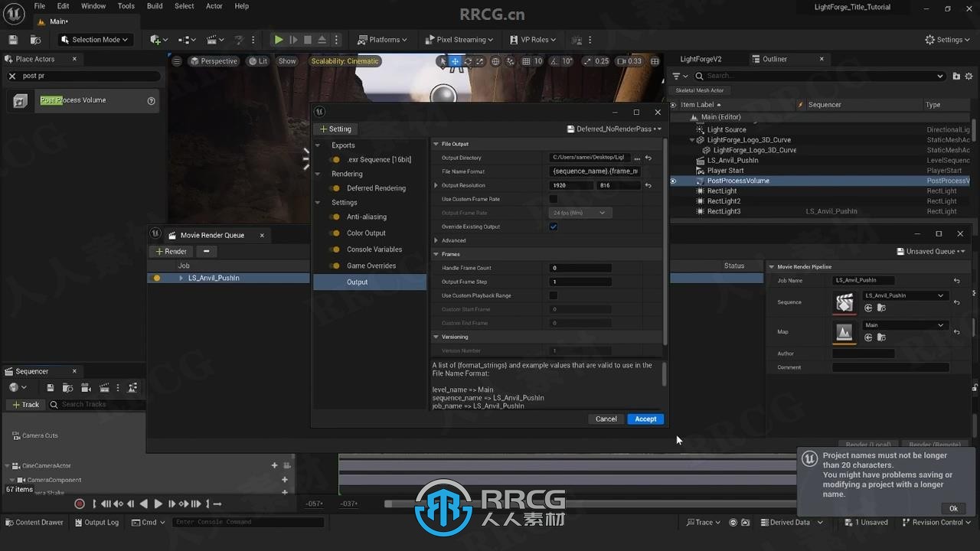
Task: Add track to CineCameraActor with plus icon
Action: pyautogui.click(x=275, y=465)
